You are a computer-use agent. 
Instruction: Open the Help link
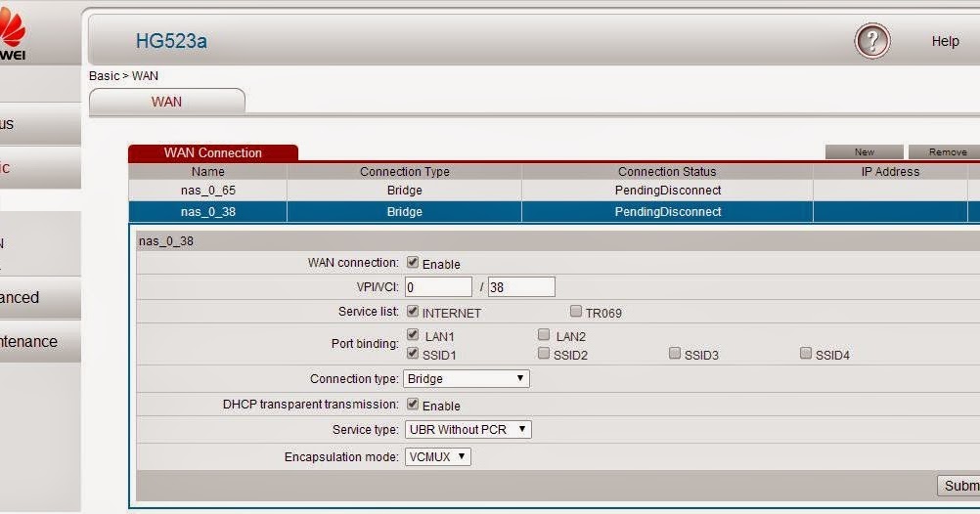point(945,41)
